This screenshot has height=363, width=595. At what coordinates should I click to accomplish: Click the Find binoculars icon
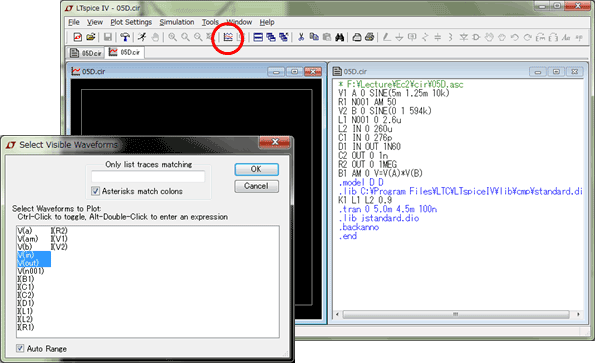pyautogui.click(x=340, y=37)
